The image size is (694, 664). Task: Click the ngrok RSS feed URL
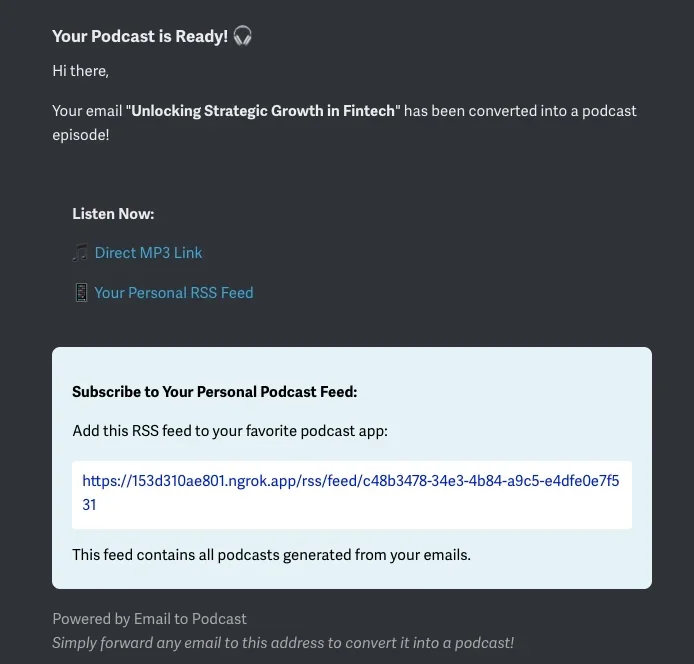350,481
